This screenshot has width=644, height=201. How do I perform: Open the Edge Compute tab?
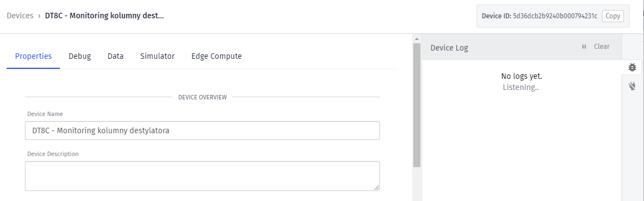point(216,56)
